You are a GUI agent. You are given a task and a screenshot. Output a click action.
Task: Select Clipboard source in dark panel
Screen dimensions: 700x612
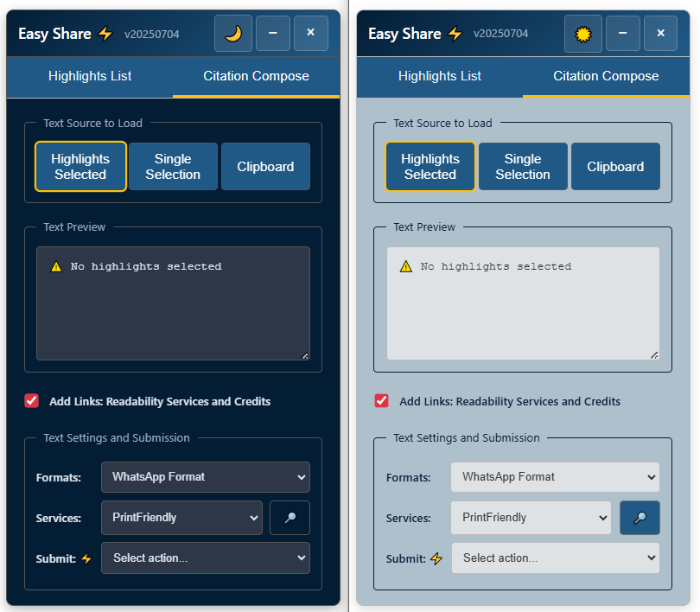click(265, 167)
